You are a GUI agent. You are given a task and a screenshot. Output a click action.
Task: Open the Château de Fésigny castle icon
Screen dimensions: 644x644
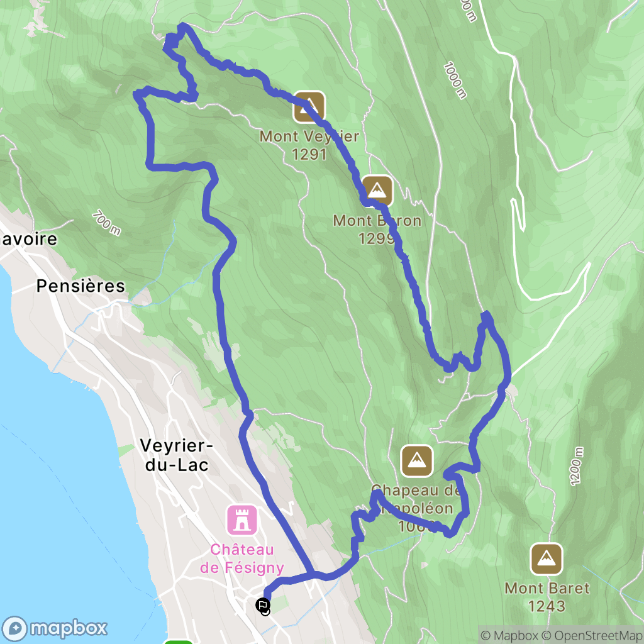(x=242, y=520)
